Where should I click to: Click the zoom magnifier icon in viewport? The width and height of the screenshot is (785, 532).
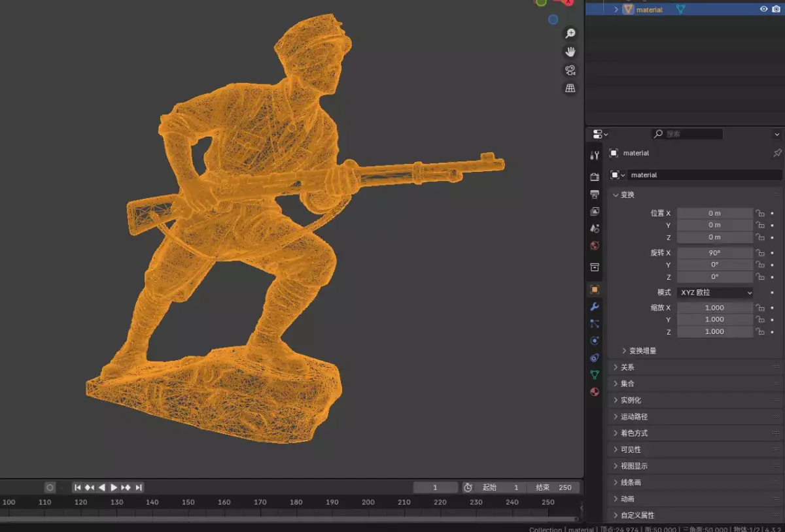(570, 34)
